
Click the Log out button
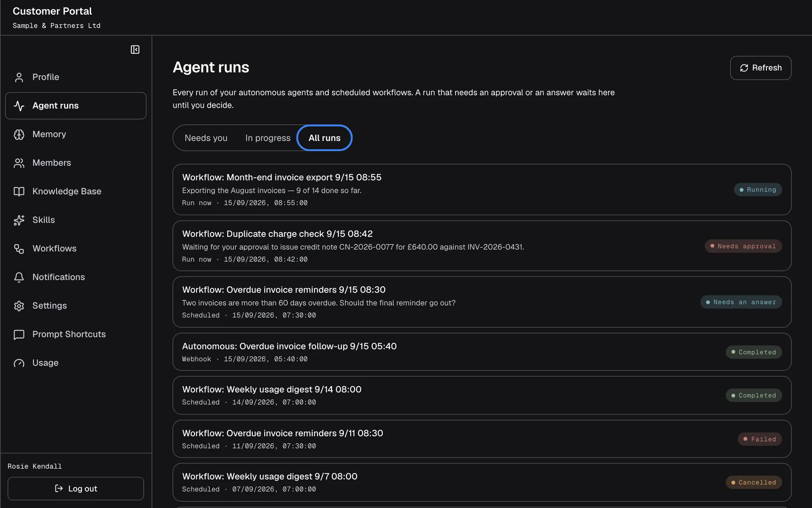[x=76, y=489]
